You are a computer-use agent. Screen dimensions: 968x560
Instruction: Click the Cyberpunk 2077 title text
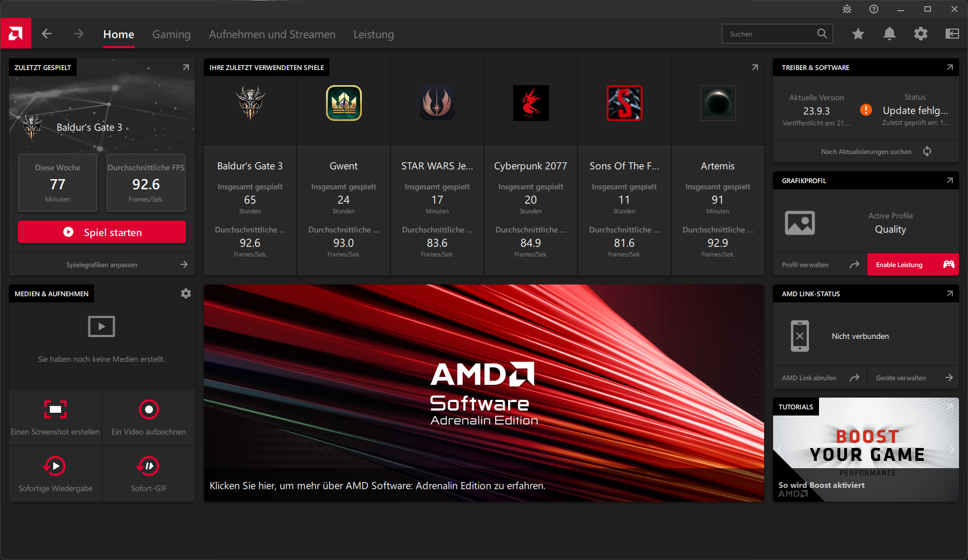pos(530,166)
